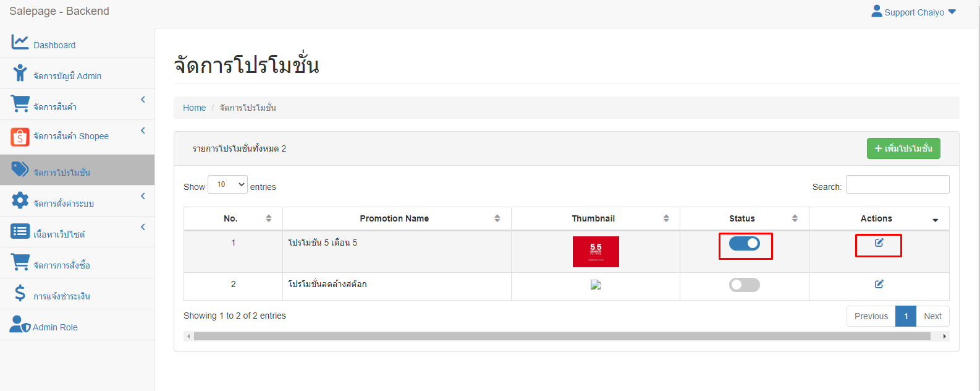This screenshot has height=391, width=980.
Task: Open the Support Chaiyo user dropdown
Action: pos(913,12)
